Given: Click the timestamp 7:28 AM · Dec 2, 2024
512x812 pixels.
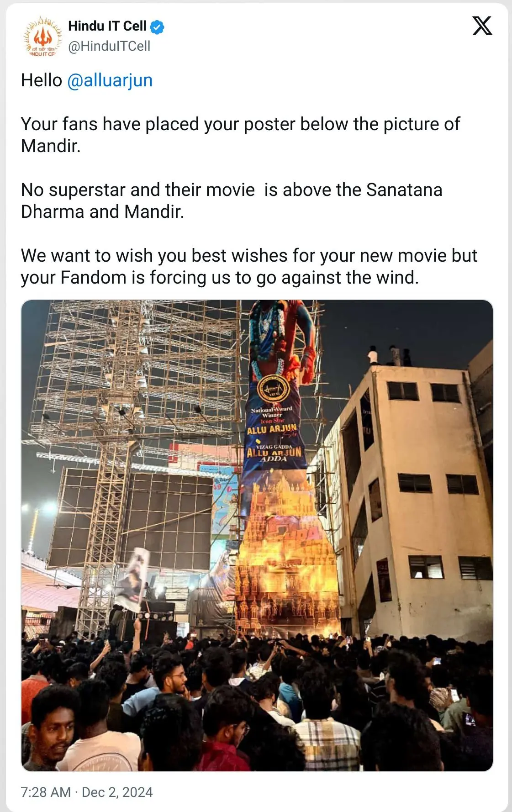Looking at the screenshot, I should point(87,792).
